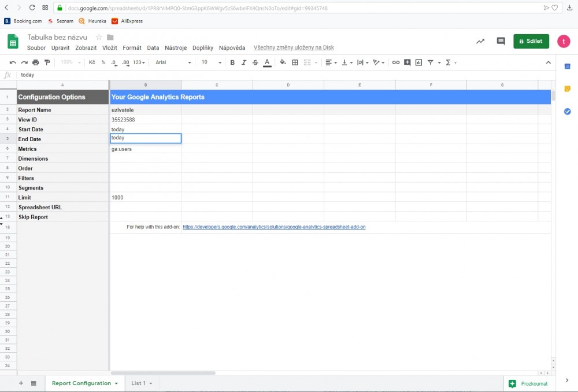
Task: Open the 123 number format dropdown
Action: coord(139,62)
